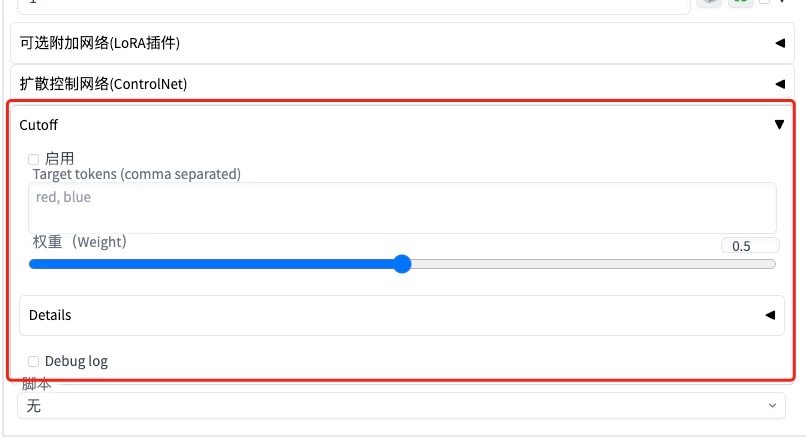Open the 脚本 script dropdown
The image size is (806, 440).
400,406
